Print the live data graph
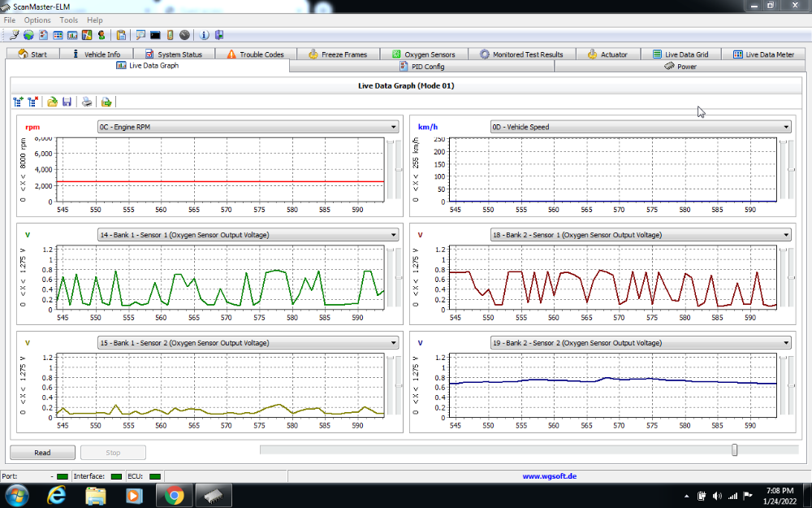The image size is (812, 508). [87, 102]
